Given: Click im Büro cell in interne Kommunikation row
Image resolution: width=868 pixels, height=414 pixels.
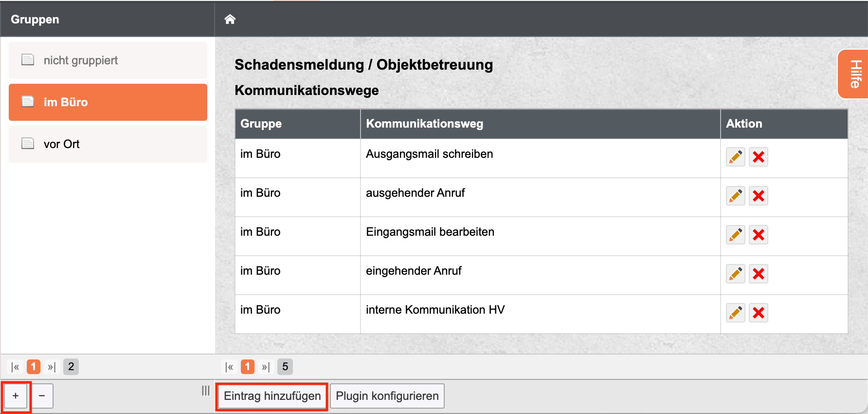Looking at the screenshot, I should click(297, 314).
